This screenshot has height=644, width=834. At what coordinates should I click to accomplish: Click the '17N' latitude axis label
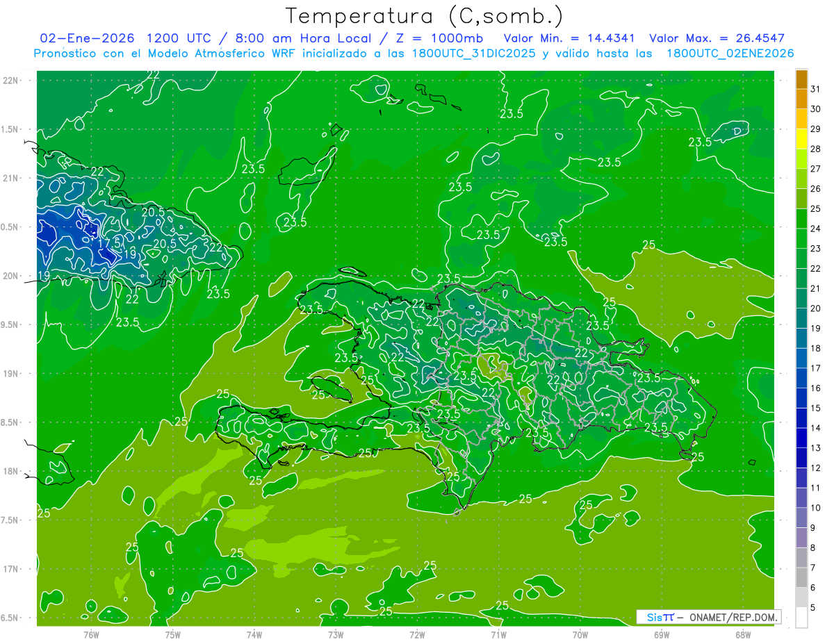point(10,570)
